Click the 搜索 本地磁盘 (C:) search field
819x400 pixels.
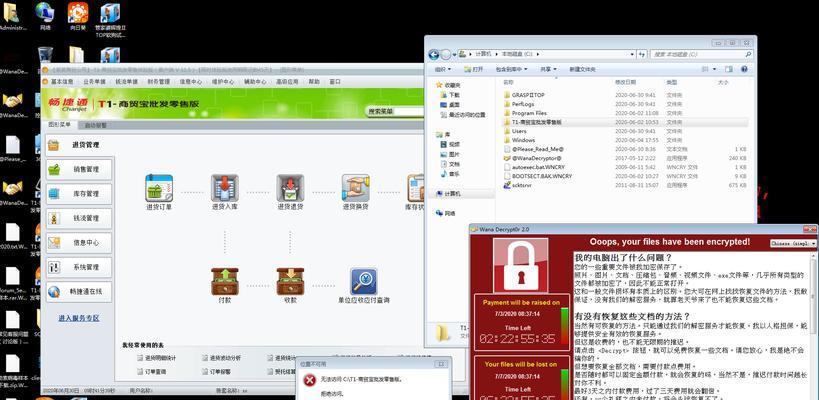[x=701, y=54]
